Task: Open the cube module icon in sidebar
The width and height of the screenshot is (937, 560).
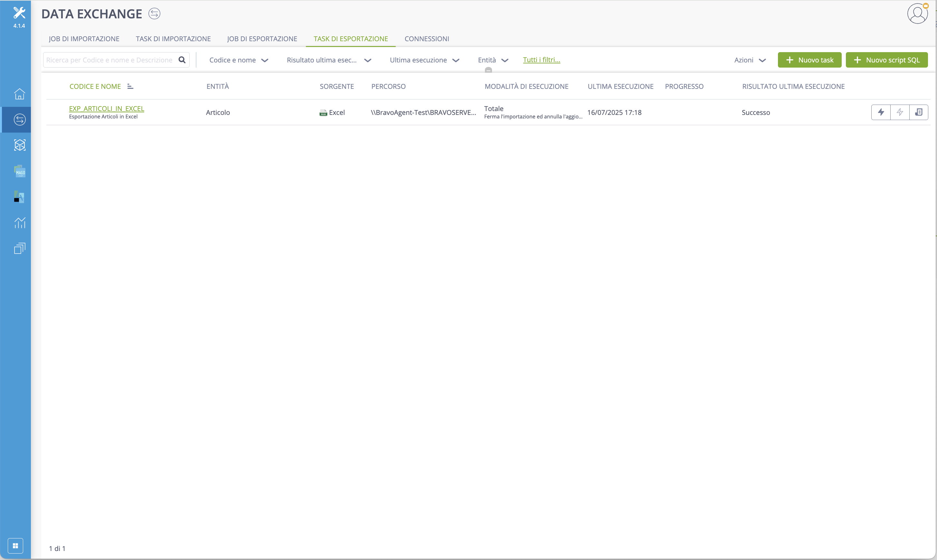Action: click(20, 145)
